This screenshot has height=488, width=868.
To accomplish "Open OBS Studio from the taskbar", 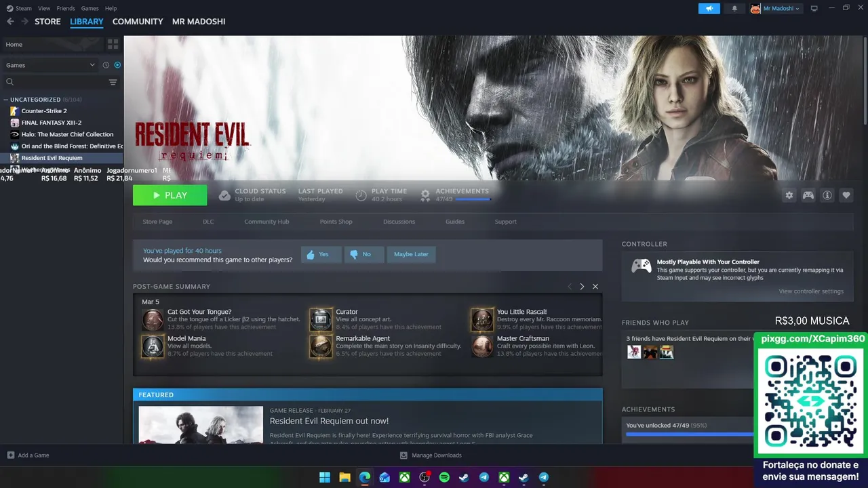I will pos(425,477).
